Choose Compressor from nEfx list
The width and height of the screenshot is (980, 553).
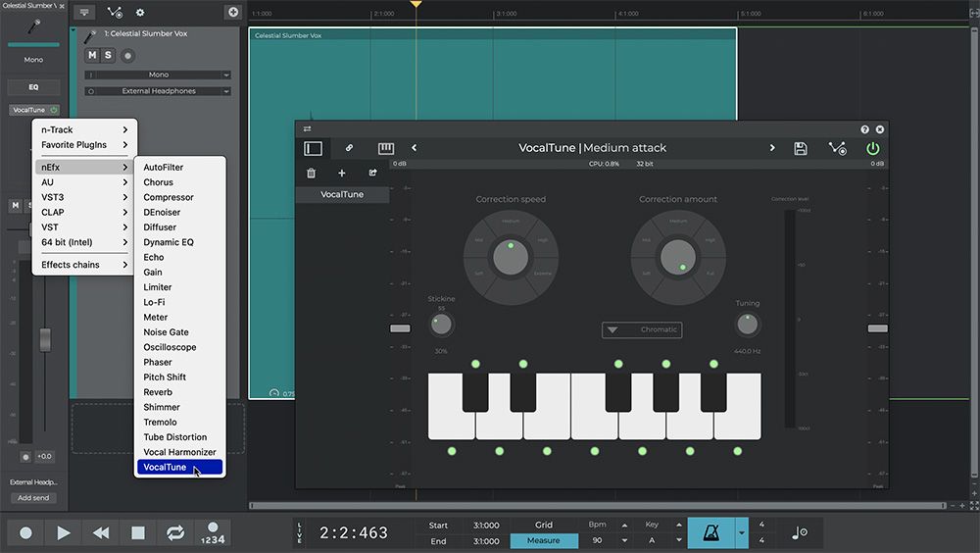(x=180, y=197)
